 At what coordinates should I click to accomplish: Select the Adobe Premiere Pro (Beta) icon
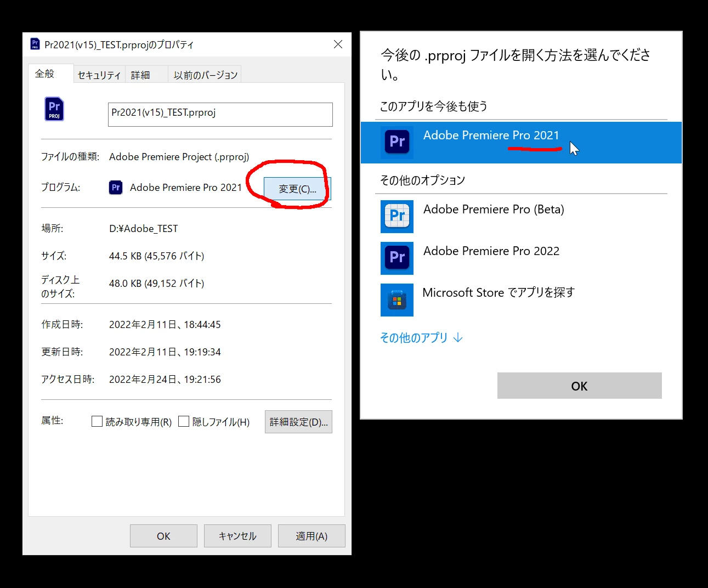(x=397, y=216)
